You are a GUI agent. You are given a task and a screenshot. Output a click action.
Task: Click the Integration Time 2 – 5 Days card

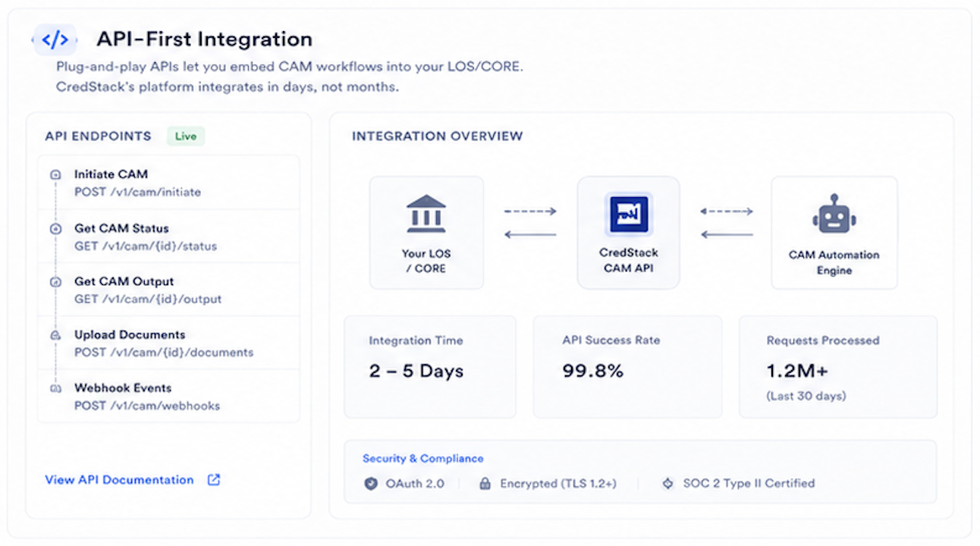pos(430,367)
